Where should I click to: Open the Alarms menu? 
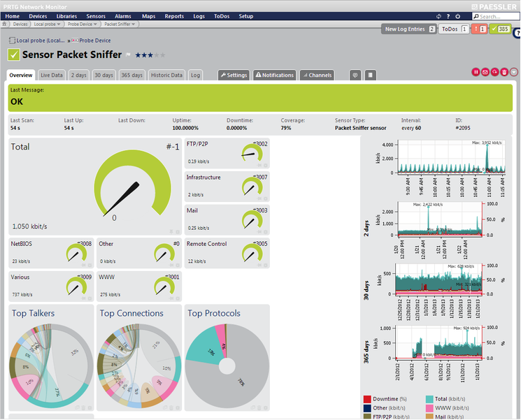tap(123, 16)
